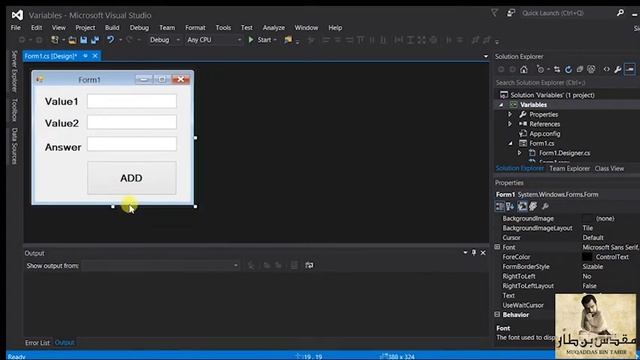Click the feedback icon near Quick Launch
The width and height of the screenshot is (640, 360).
pyautogui.click(x=511, y=13)
